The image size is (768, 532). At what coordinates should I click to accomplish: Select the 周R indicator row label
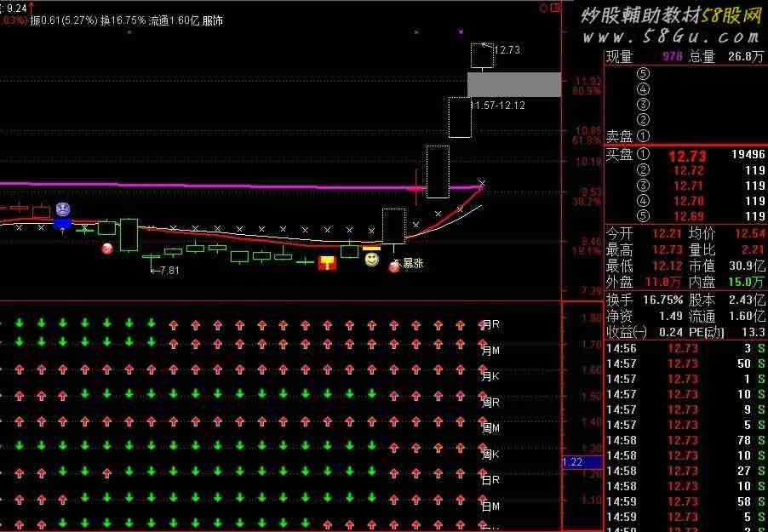tap(490, 402)
